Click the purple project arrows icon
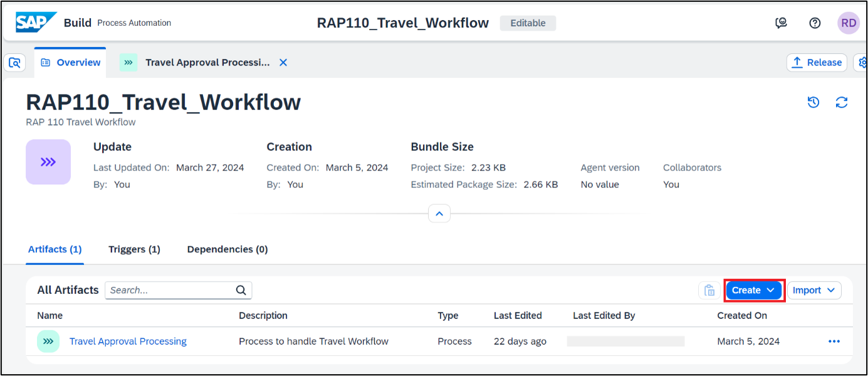Screen dimensions: 868x376 (48, 162)
